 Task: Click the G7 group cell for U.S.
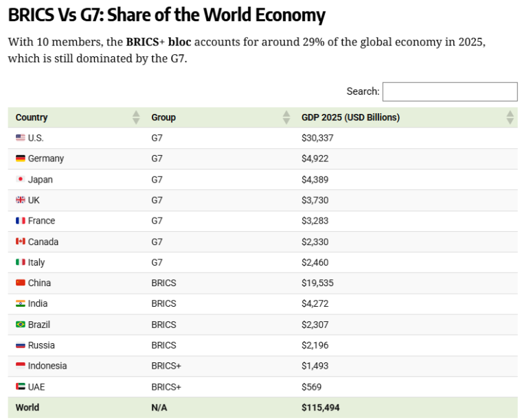pos(157,138)
